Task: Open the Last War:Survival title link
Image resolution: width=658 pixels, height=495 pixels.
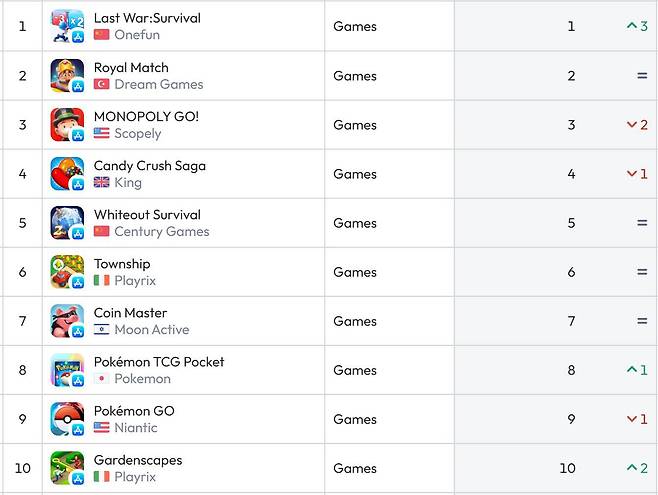Action: pyautogui.click(x=147, y=18)
